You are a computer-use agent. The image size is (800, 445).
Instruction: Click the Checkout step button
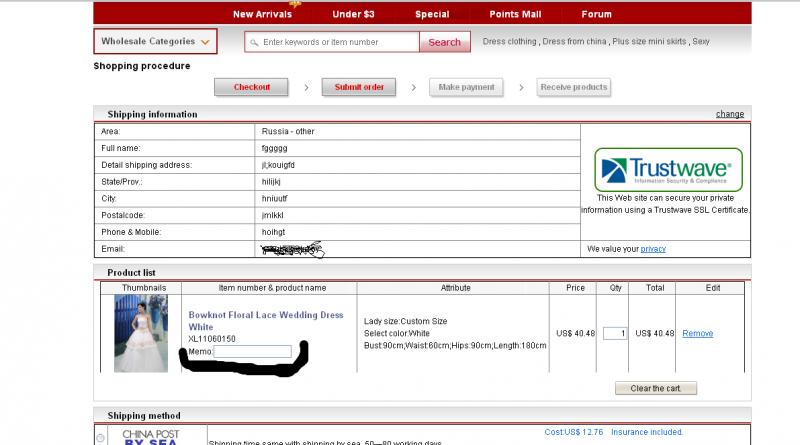252,87
